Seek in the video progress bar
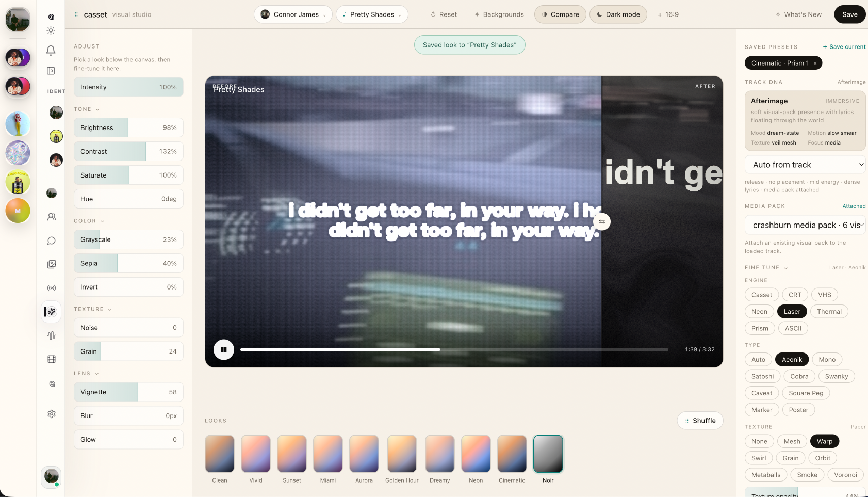868x497 pixels. [x=454, y=349]
